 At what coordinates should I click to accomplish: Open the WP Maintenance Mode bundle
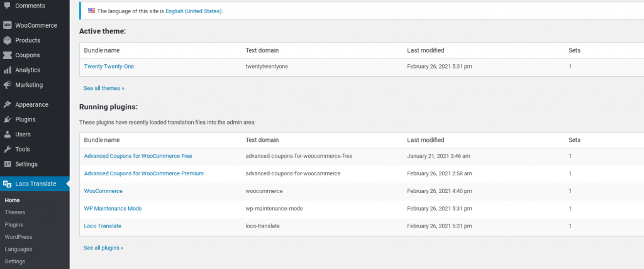[x=113, y=208]
